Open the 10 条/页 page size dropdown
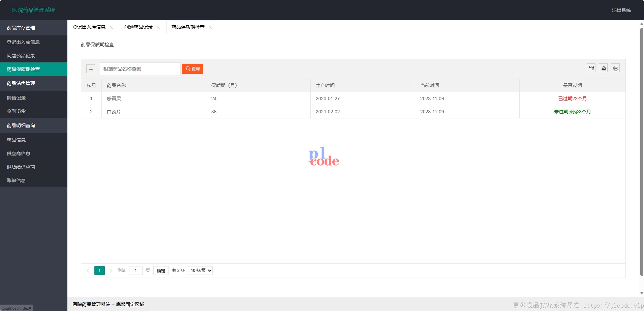The image size is (644, 311). 200,271
